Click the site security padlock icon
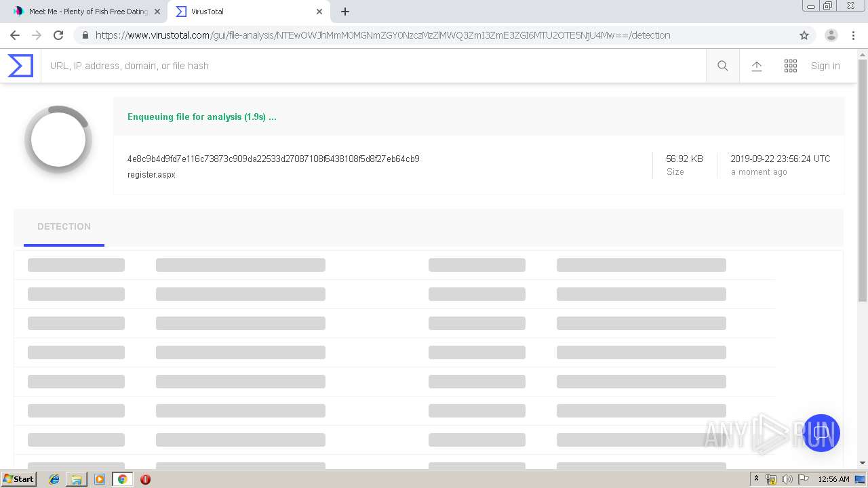868x488 pixels. 85,35
